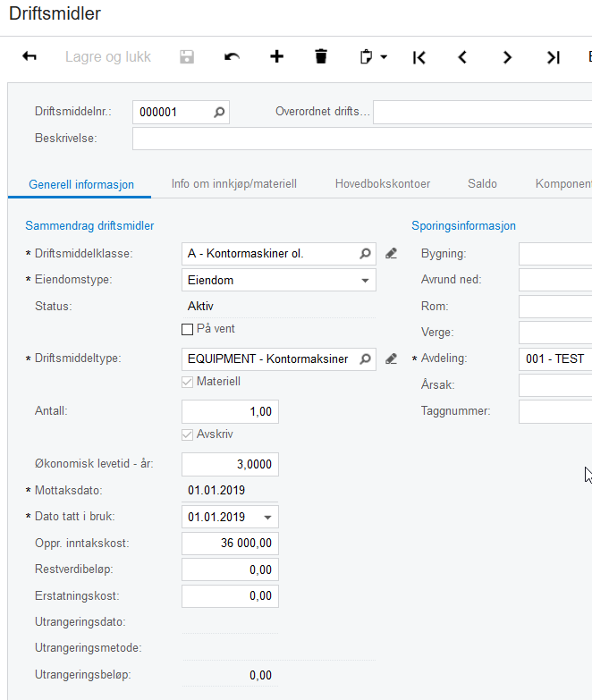The image size is (592, 700).
Task: Click the Status value Aktiv
Action: point(200,307)
